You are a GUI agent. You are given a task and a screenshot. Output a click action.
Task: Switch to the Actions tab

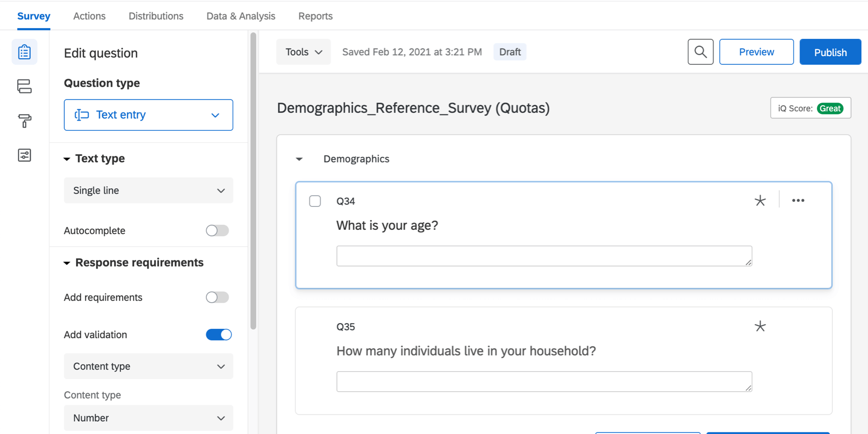point(89,16)
